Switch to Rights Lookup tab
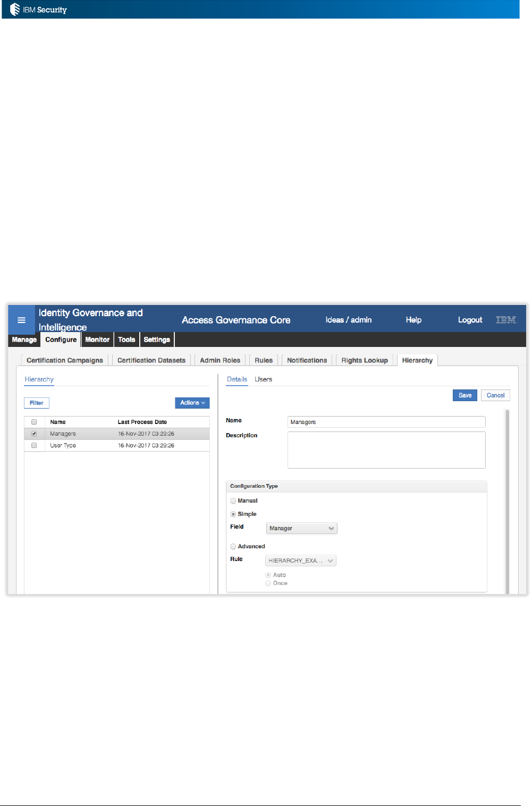Screen dimensions: 532x806 tap(365, 360)
